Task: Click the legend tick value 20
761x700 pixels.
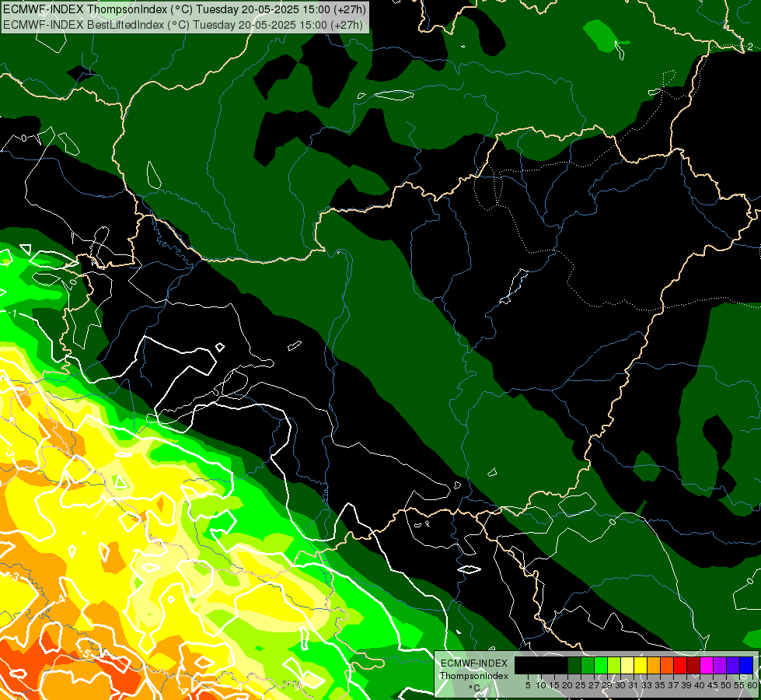Action: 568,685
